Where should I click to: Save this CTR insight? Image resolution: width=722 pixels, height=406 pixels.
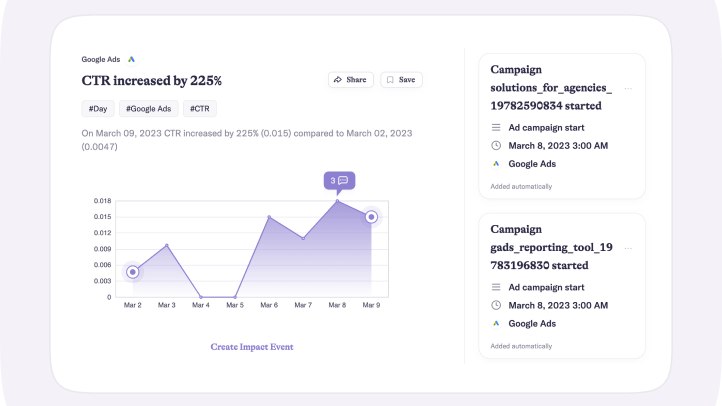pos(401,80)
